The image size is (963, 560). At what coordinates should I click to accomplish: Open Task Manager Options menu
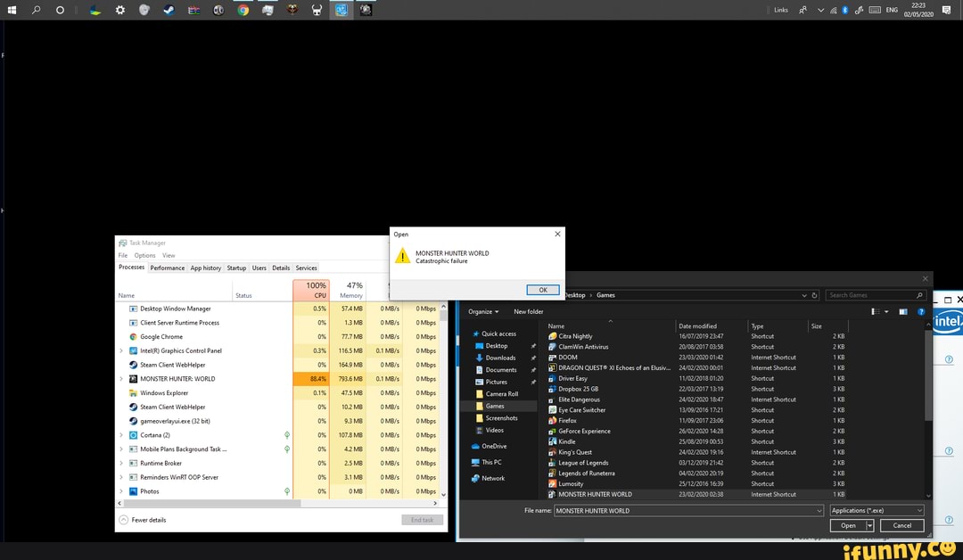tap(145, 255)
